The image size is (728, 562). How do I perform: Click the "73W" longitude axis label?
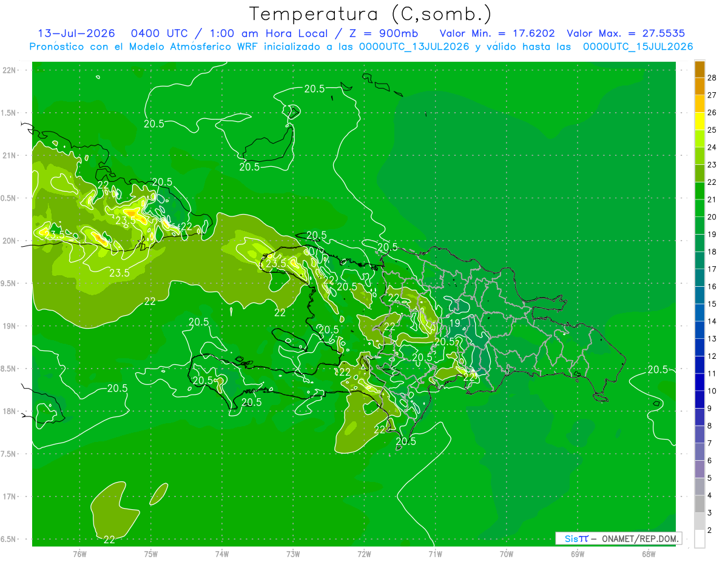293,554
